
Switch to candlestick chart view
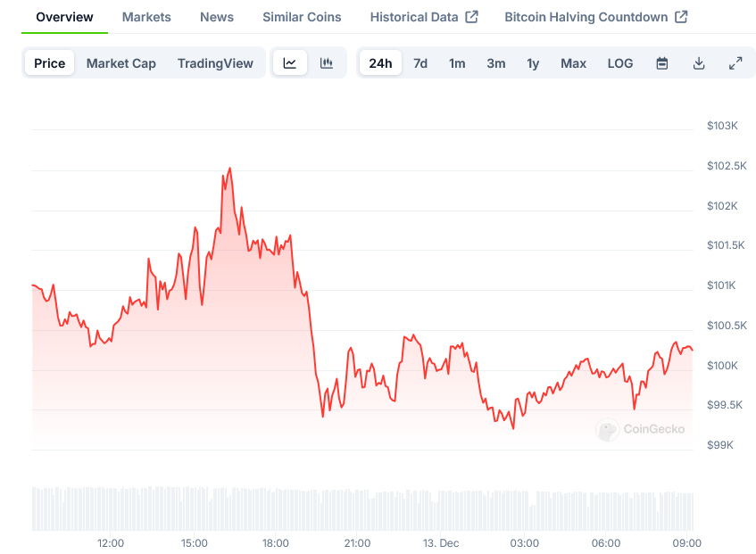(327, 63)
